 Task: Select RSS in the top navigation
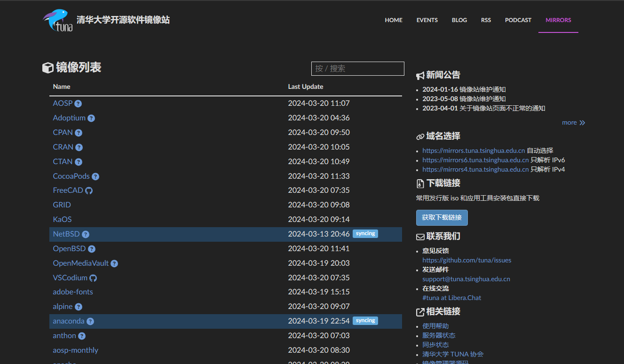tap(486, 20)
